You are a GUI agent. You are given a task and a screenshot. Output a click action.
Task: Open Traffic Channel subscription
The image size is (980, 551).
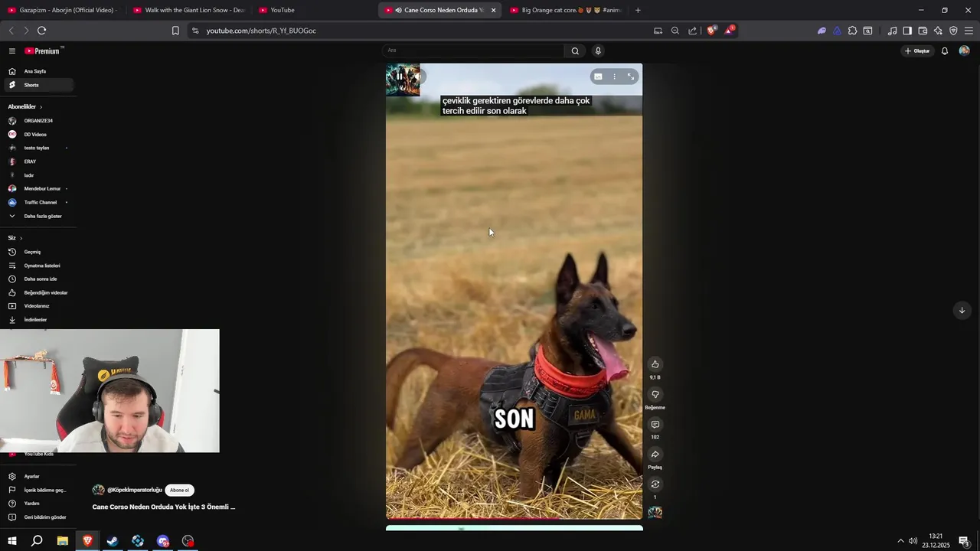pos(40,202)
